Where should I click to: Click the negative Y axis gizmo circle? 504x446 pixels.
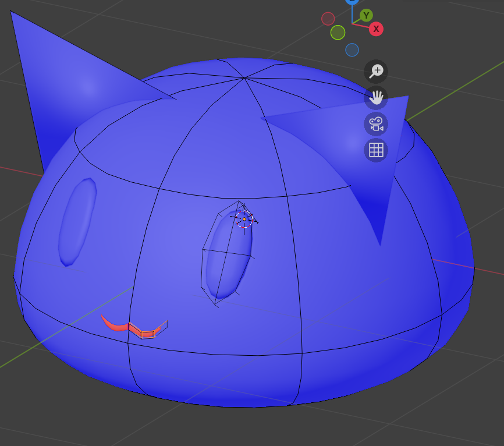(338, 33)
